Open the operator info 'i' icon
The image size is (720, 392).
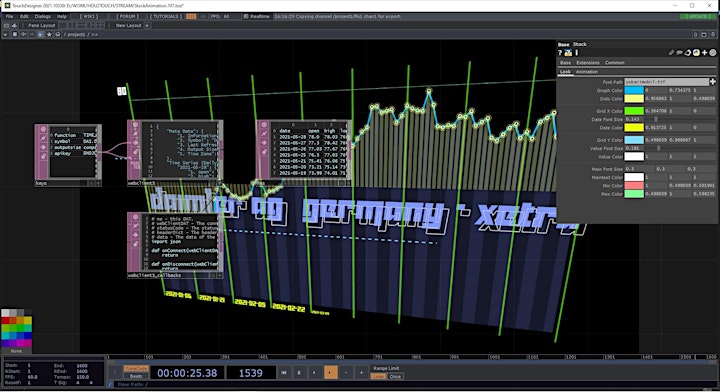[x=576, y=53]
